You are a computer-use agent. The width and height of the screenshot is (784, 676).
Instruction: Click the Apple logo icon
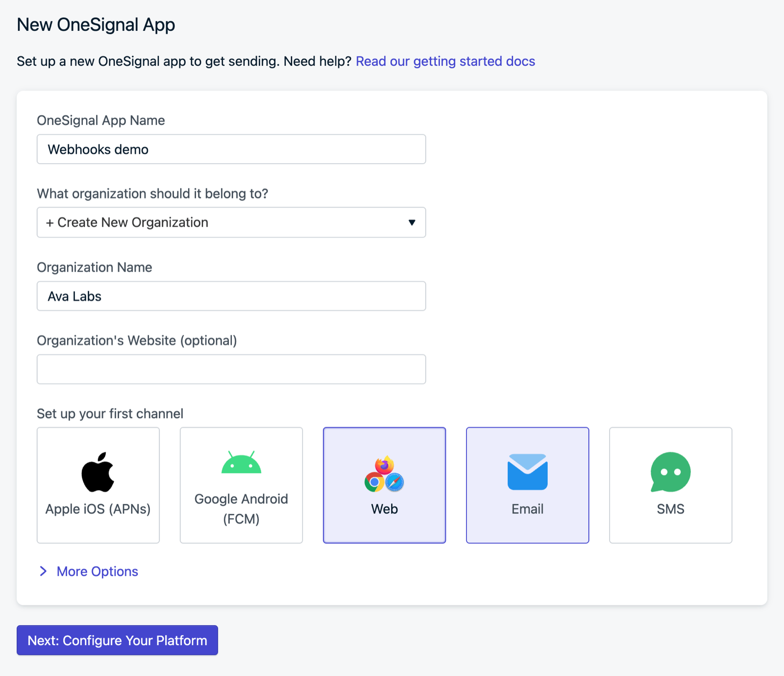coord(98,472)
